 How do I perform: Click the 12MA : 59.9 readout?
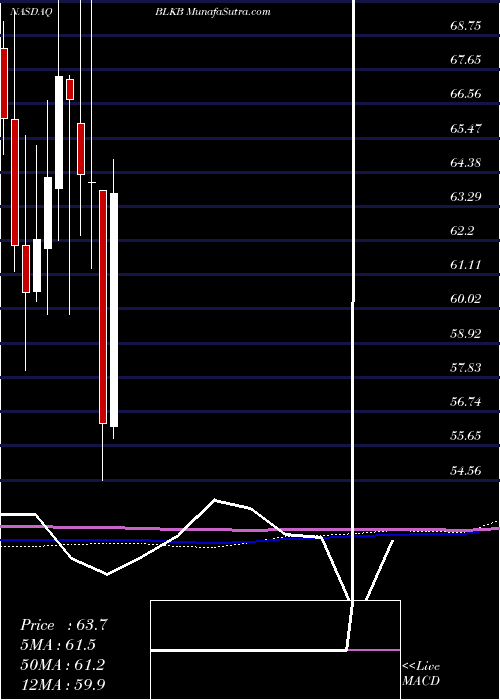(x=63, y=684)
